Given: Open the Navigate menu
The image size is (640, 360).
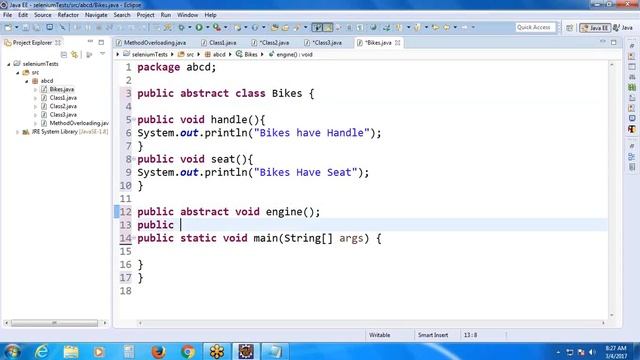Looking at the screenshot, I should tap(96, 15).
